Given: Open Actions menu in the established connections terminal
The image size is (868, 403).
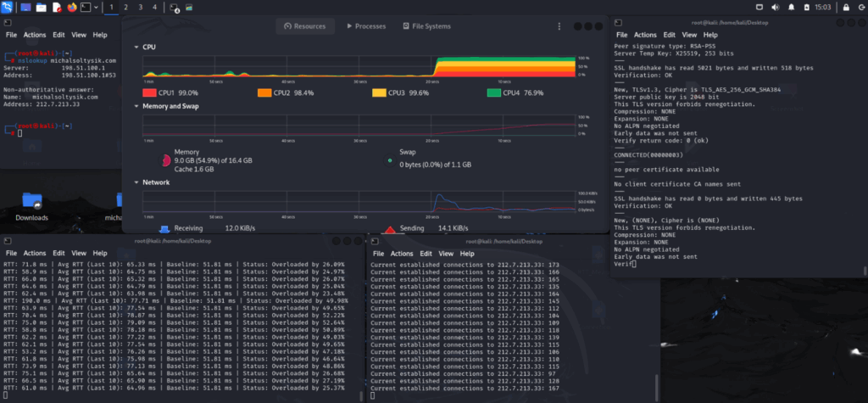Looking at the screenshot, I should pyautogui.click(x=401, y=254).
